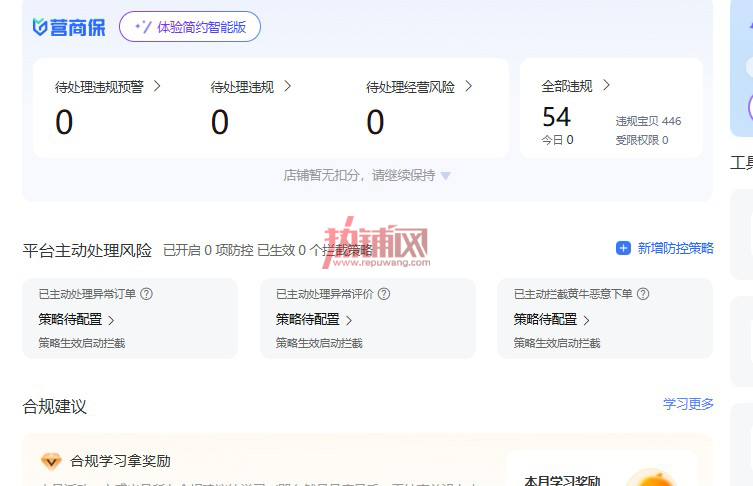The height and width of the screenshot is (486, 753).
Task: Click 学习更多 link
Action: (x=688, y=404)
